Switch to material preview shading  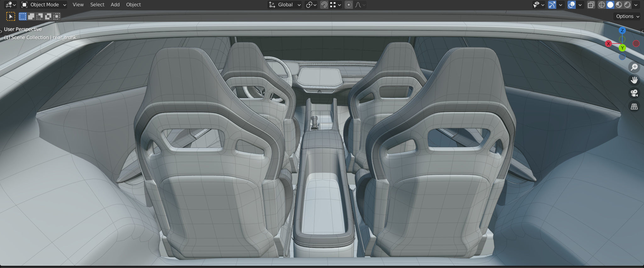(619, 5)
